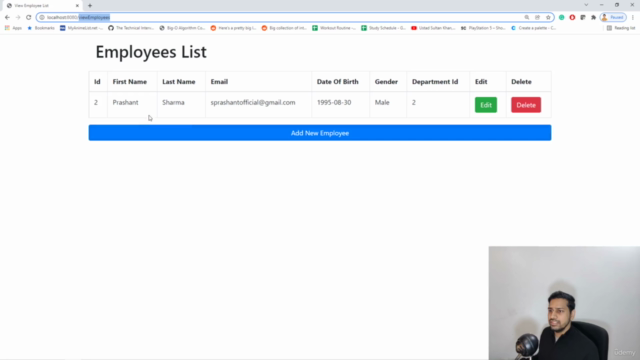The height and width of the screenshot is (360, 640).
Task: Click the share page icon in address bar
Action: (538, 17)
